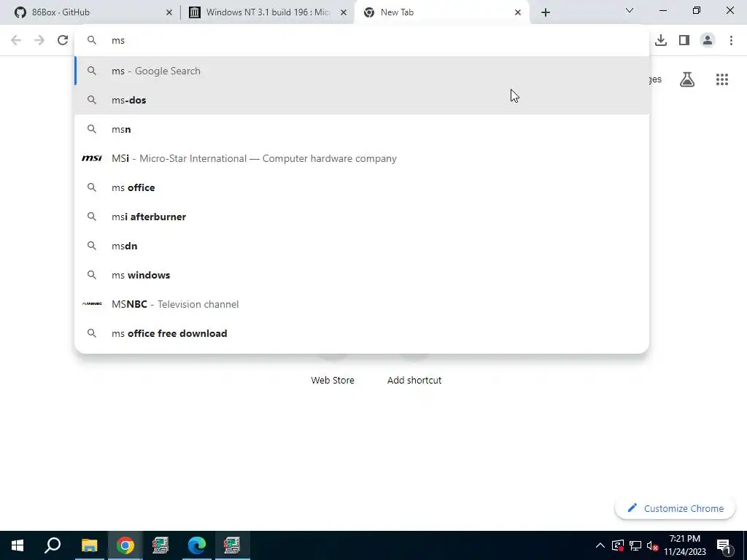Click the network tray icon
Viewport: 747px width, 560px height.
pos(635,545)
